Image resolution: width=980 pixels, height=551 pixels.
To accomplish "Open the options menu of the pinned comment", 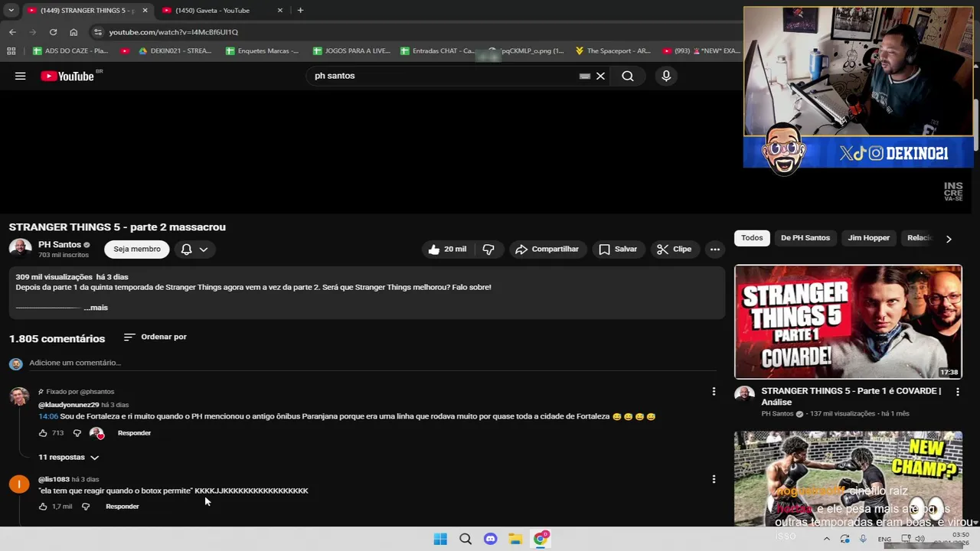I will pyautogui.click(x=714, y=391).
